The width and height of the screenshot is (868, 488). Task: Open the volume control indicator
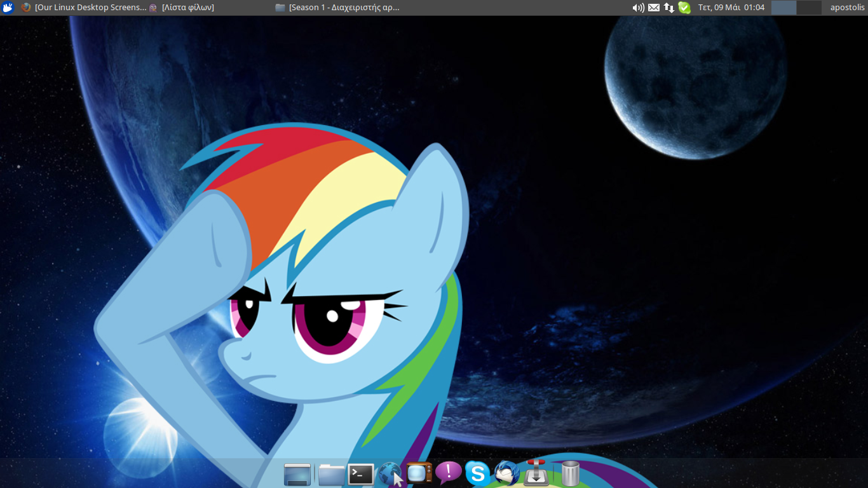coord(638,8)
